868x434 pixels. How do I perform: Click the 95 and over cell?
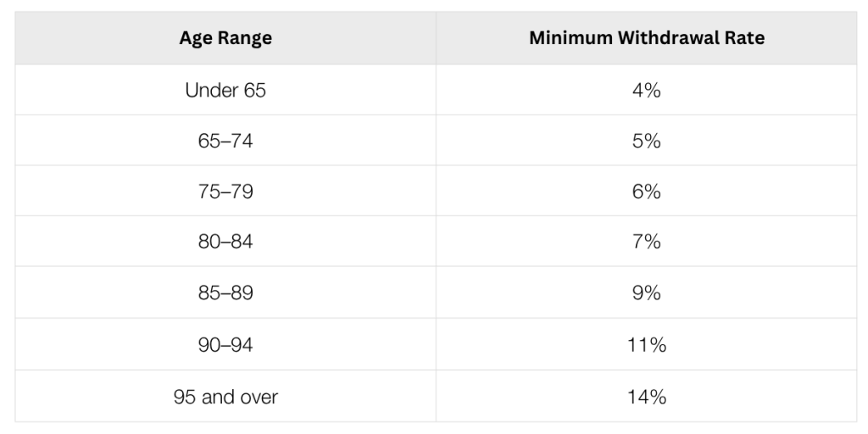pyautogui.click(x=225, y=397)
